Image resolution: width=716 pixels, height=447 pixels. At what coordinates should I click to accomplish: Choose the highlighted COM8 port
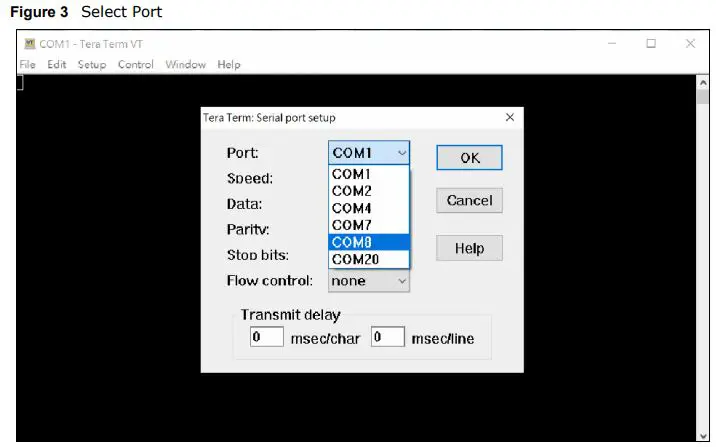point(369,242)
